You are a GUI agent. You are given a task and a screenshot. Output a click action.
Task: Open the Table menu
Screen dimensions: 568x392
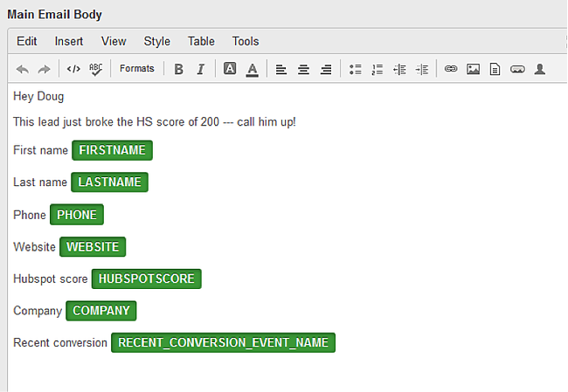(x=201, y=41)
